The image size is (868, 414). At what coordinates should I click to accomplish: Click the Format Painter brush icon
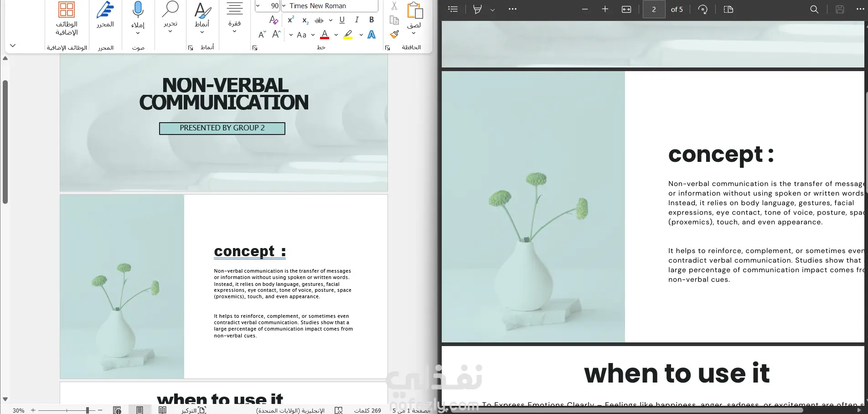tap(394, 35)
